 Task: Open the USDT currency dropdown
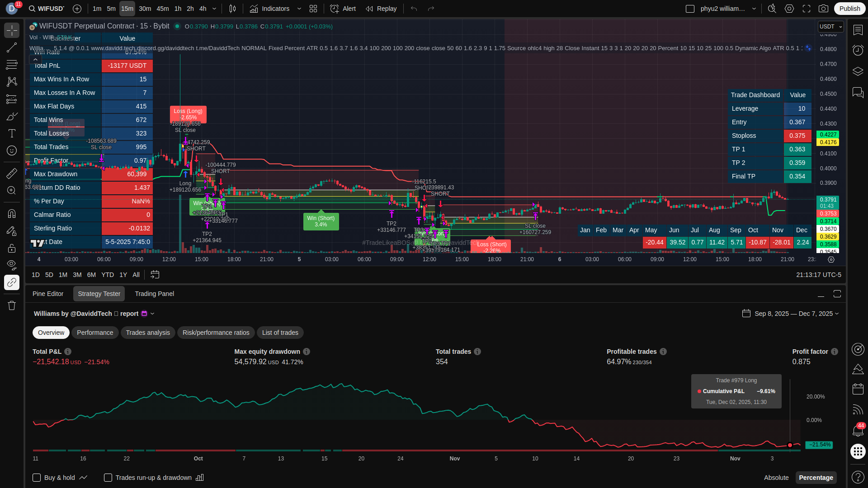pyautogui.click(x=830, y=27)
